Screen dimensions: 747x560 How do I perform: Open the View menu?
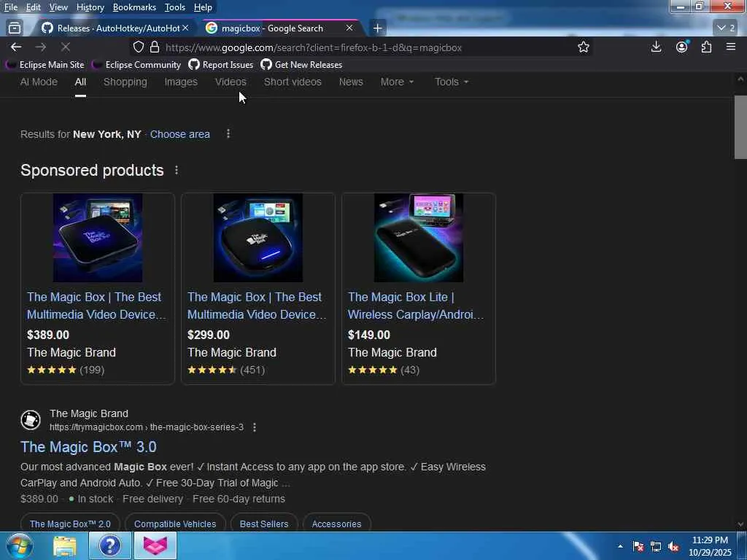click(x=58, y=7)
